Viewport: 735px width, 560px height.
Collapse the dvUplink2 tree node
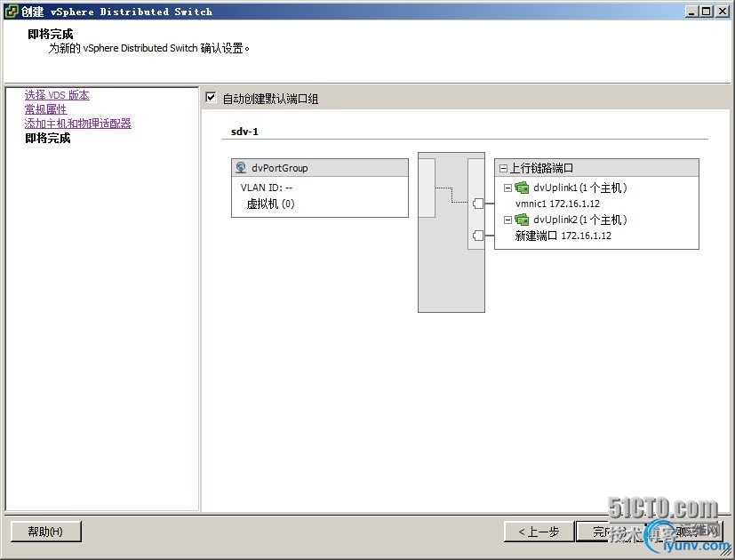pos(507,220)
